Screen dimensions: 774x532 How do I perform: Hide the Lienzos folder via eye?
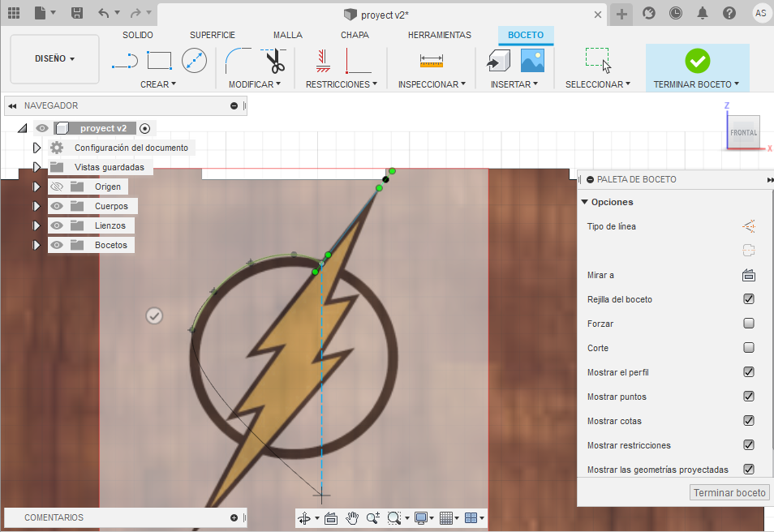tap(58, 225)
